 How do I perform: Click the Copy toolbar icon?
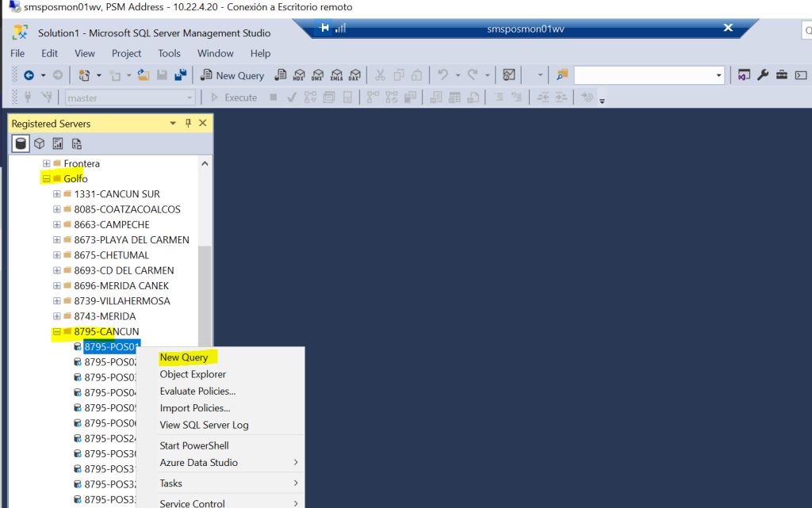[x=399, y=75]
